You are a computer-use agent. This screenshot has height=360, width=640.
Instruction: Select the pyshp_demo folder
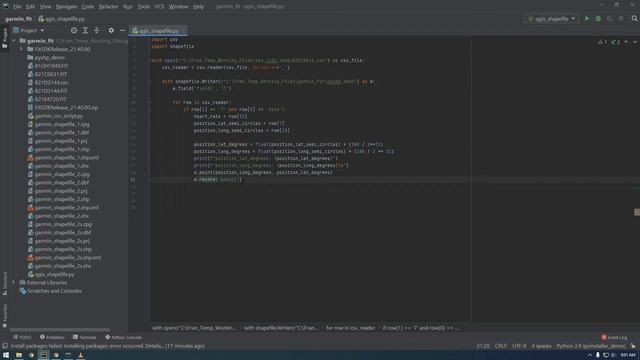(49, 58)
